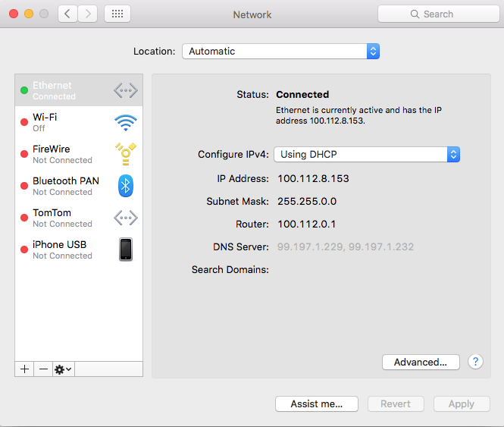This screenshot has width=504, height=427.
Task: Open help with the question mark button
Action: pyautogui.click(x=475, y=362)
